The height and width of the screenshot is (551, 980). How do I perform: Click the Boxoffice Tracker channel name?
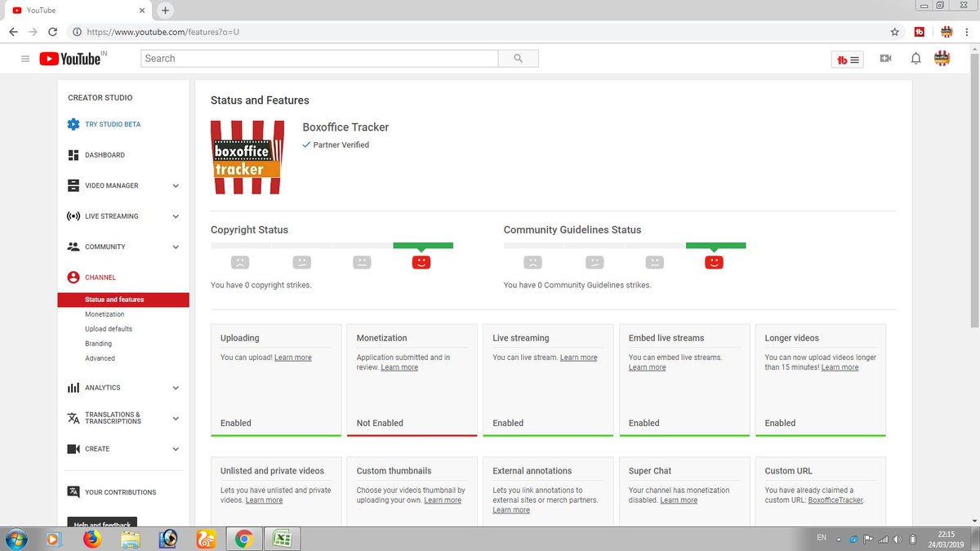pyautogui.click(x=345, y=127)
